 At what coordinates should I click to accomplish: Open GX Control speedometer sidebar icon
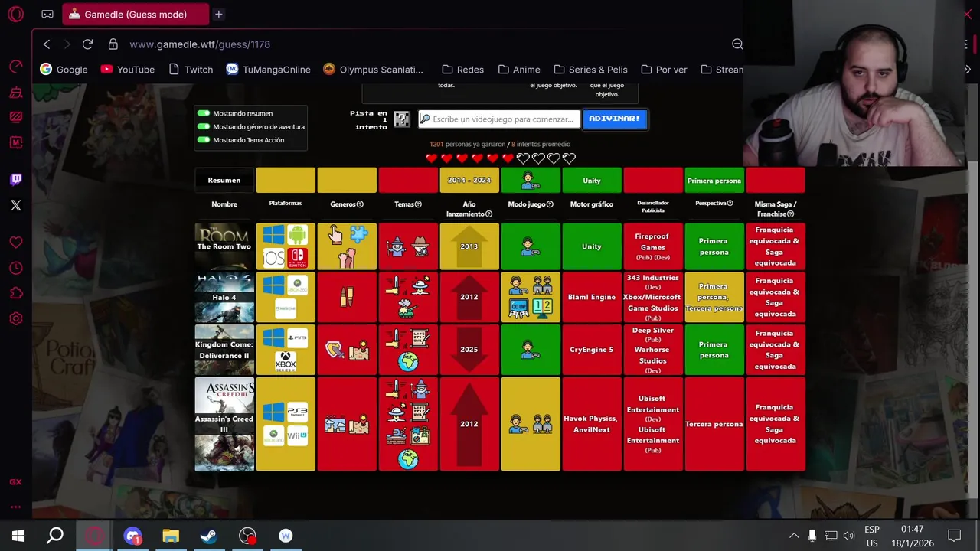click(x=15, y=67)
